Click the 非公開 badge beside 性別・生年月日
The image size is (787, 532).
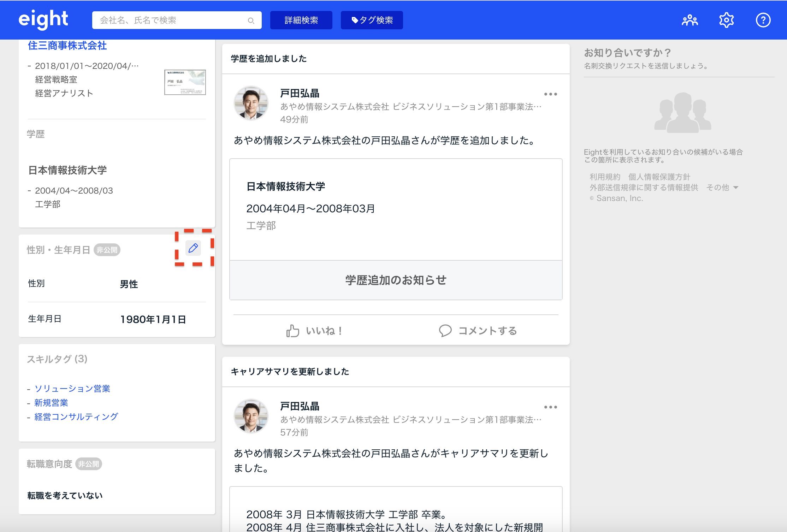(x=107, y=250)
